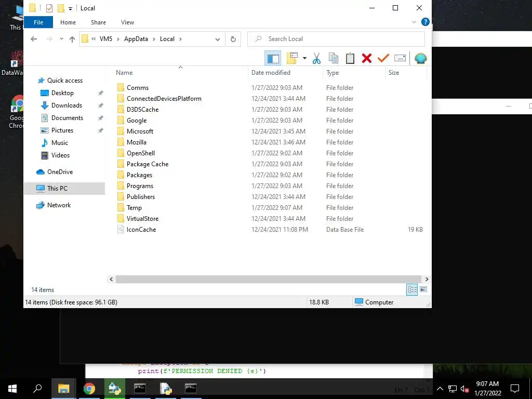Screen dimensions: 532x399
Task: Click the orange checkmark Properties icon
Action: (x=383, y=58)
